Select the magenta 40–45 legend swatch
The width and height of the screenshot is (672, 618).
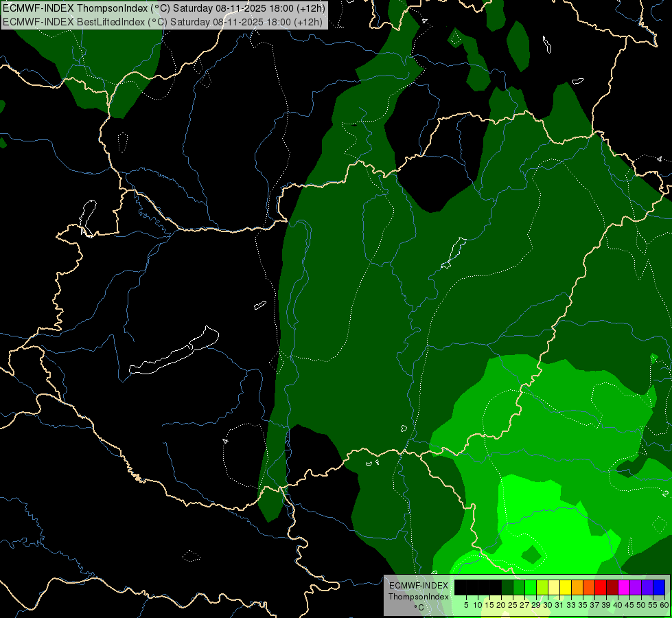624,587
